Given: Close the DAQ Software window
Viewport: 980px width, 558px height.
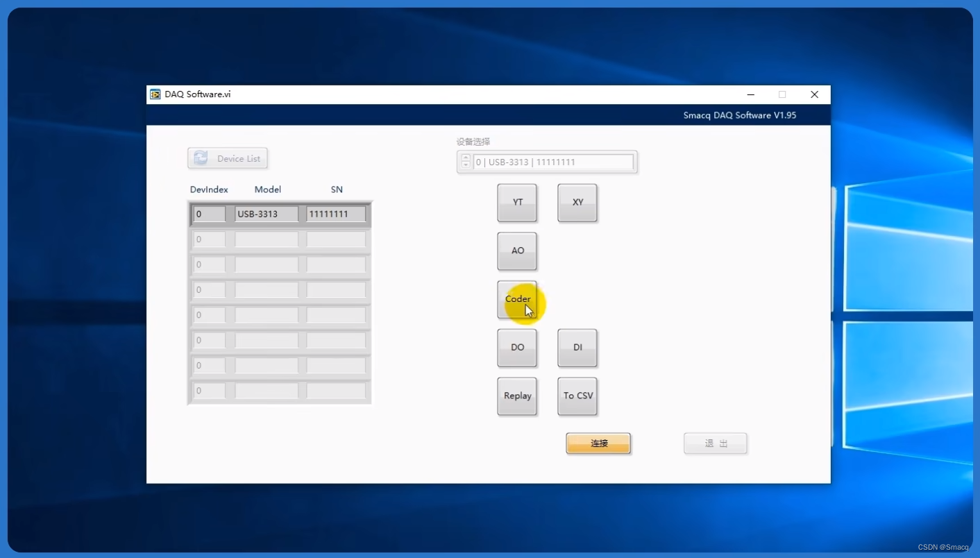Looking at the screenshot, I should click(815, 94).
